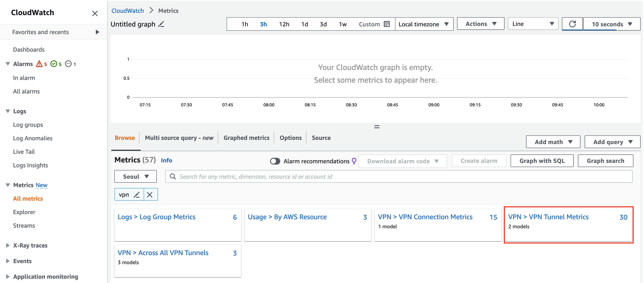Open the Seoul region dropdown
This screenshot has height=283, width=644.
pyautogui.click(x=136, y=177)
